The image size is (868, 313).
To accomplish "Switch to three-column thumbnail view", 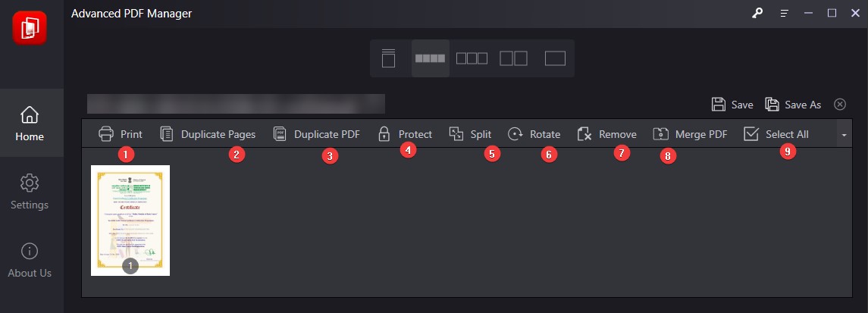I will [x=472, y=58].
